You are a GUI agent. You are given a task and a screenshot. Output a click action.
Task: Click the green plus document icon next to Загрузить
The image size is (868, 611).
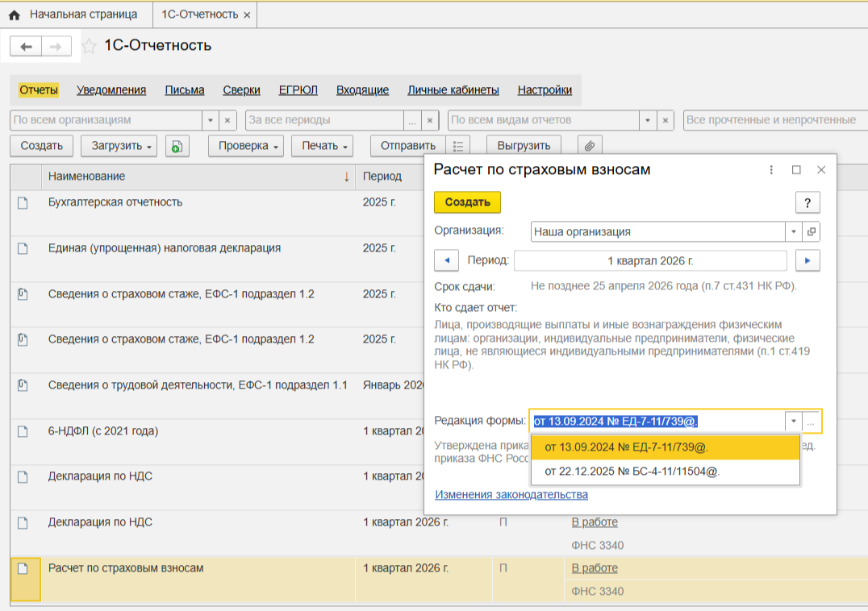177,146
